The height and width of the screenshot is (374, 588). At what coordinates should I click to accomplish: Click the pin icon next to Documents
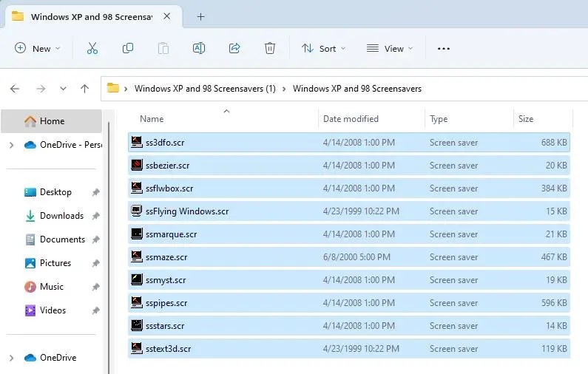95,239
